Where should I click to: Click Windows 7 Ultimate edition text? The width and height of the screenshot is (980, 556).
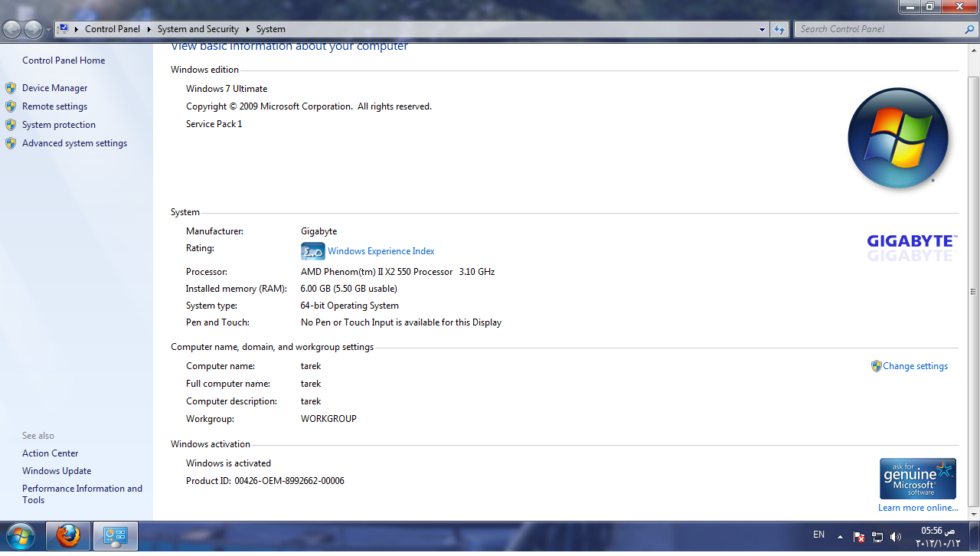[x=227, y=89]
